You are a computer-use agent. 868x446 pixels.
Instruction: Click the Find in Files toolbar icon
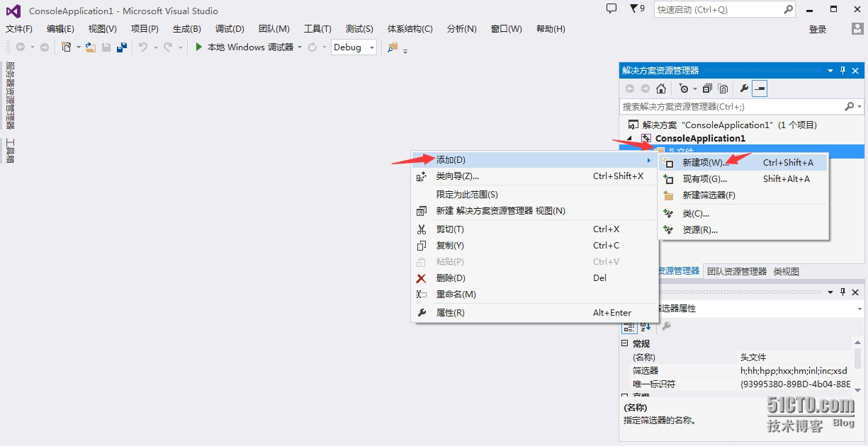point(393,47)
